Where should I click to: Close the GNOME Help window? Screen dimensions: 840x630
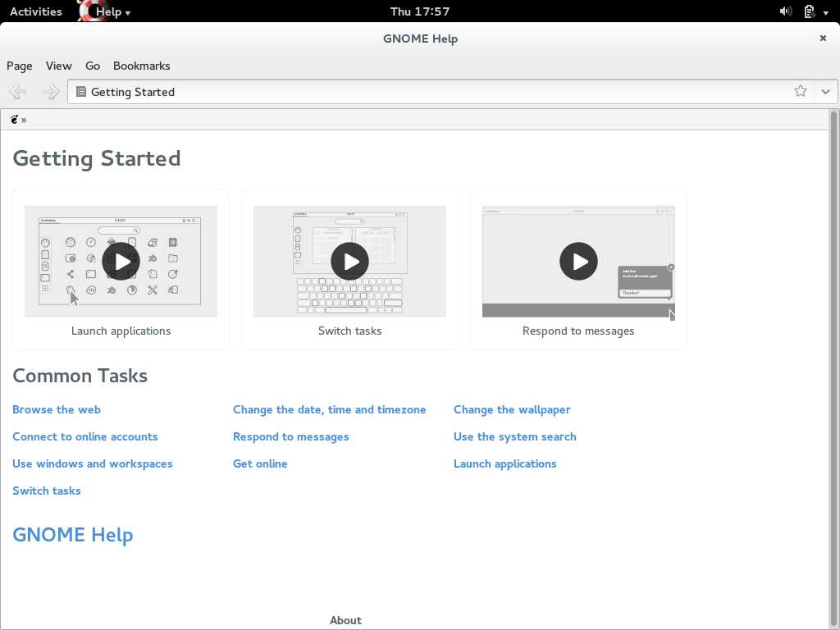pos(823,38)
